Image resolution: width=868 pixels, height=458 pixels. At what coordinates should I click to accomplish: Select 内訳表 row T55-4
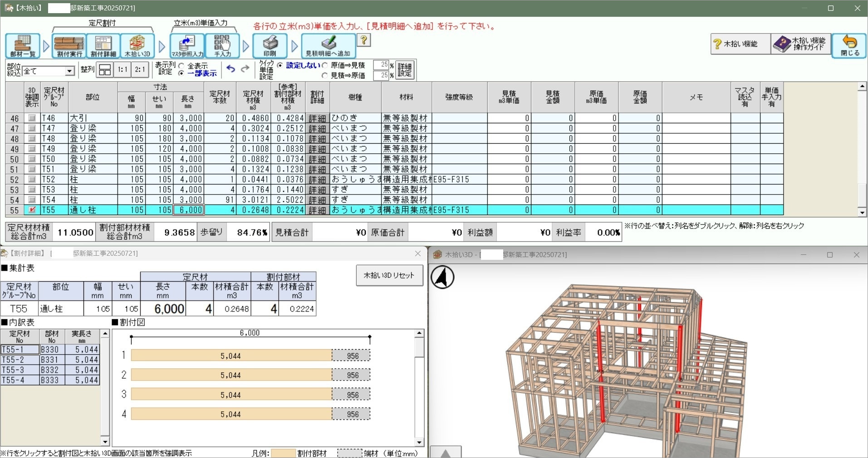pos(20,380)
